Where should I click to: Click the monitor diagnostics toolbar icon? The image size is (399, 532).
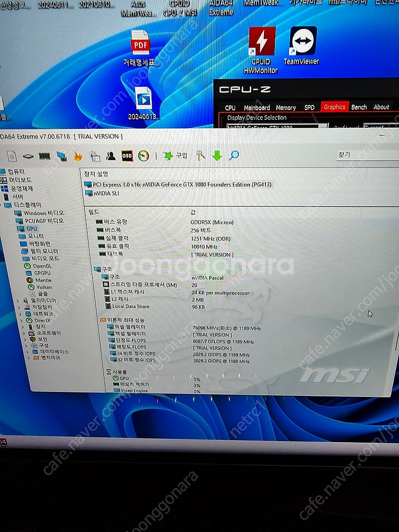coord(61,156)
